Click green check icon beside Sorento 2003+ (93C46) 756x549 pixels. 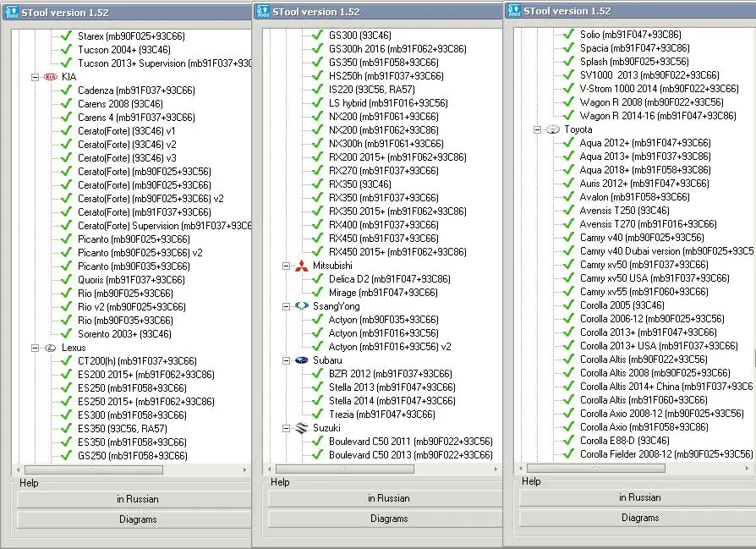pyautogui.click(x=67, y=334)
